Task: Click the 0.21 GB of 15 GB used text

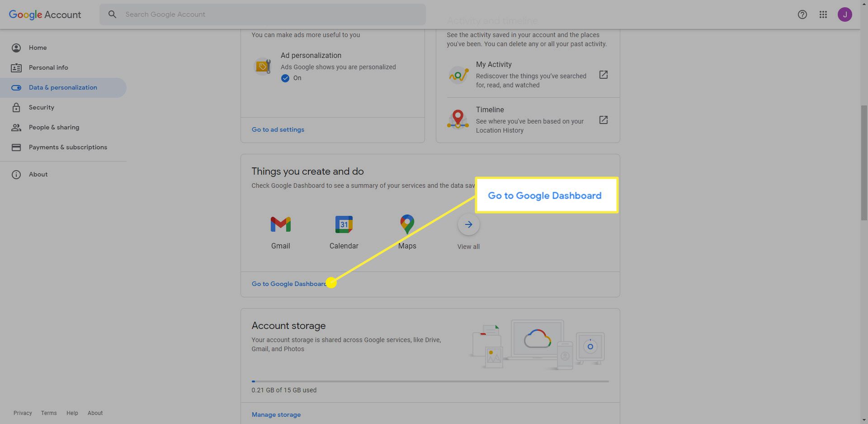Action: [284, 390]
